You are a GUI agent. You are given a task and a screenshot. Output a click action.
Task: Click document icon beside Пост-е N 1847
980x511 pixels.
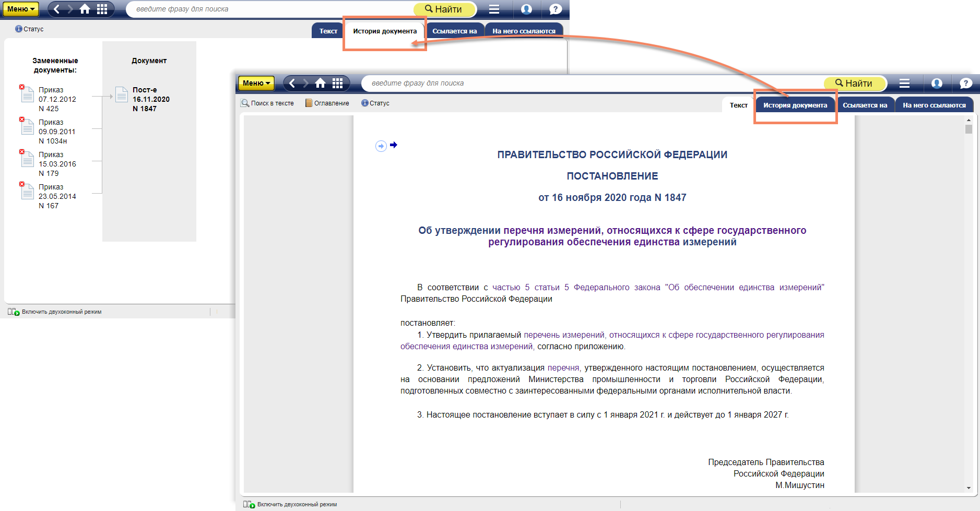122,94
